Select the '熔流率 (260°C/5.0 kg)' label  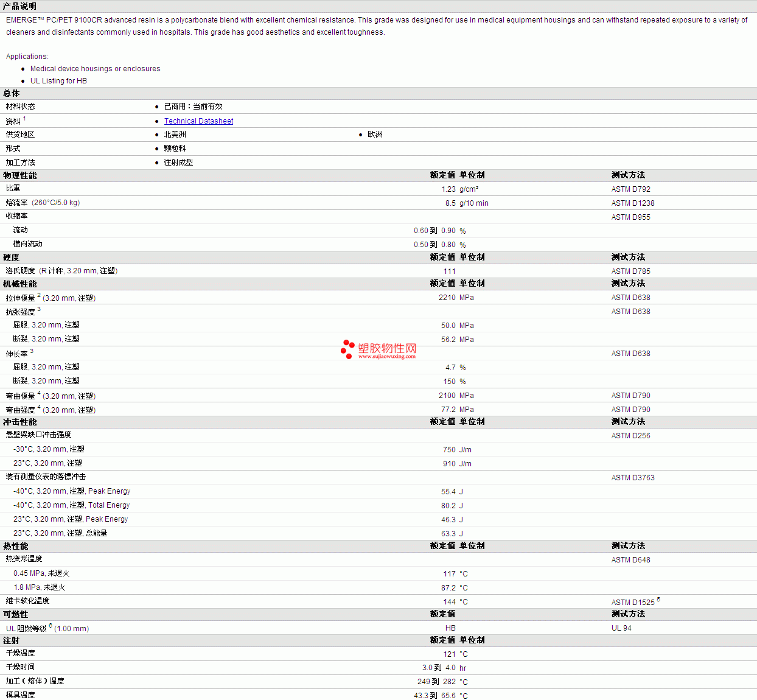(x=43, y=203)
